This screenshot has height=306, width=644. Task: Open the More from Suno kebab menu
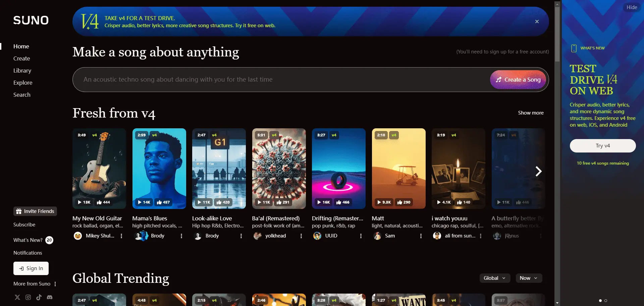tap(56, 284)
